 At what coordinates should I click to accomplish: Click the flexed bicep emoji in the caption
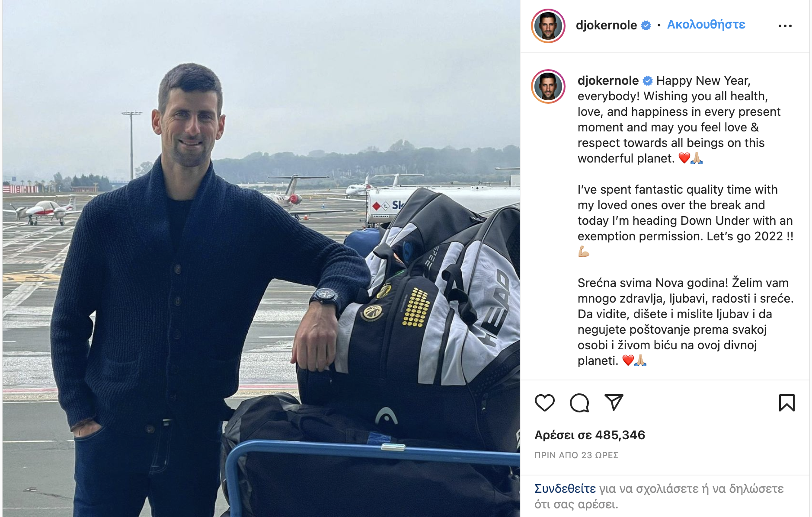(x=584, y=252)
